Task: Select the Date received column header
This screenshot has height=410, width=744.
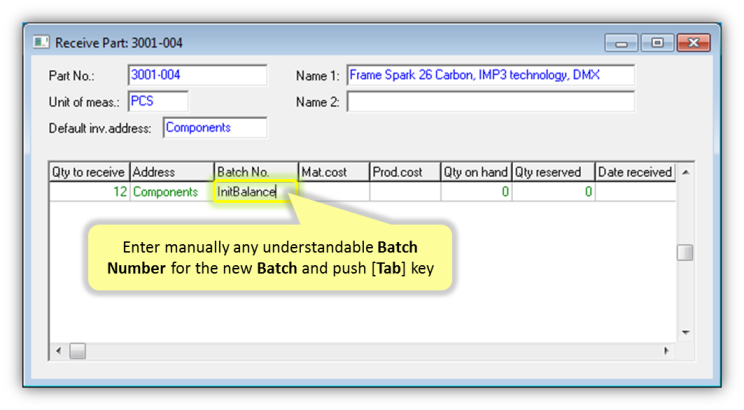Action: coord(636,172)
